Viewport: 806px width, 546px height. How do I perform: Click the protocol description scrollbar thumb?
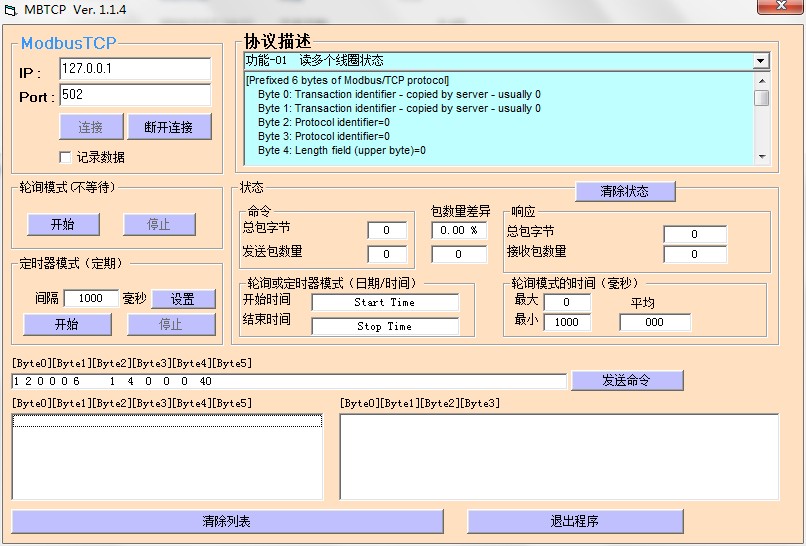pyautogui.click(x=762, y=98)
